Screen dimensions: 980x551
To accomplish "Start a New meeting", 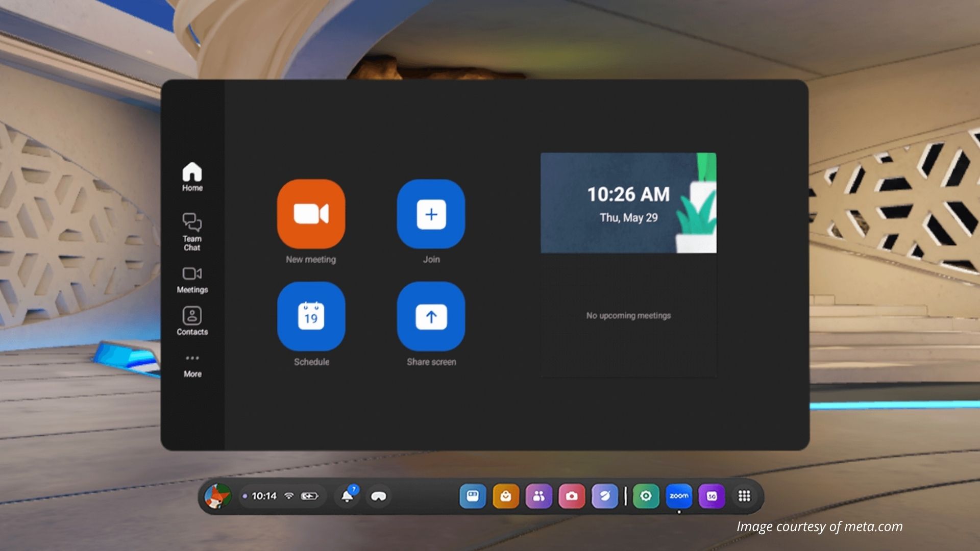I will [x=311, y=214].
